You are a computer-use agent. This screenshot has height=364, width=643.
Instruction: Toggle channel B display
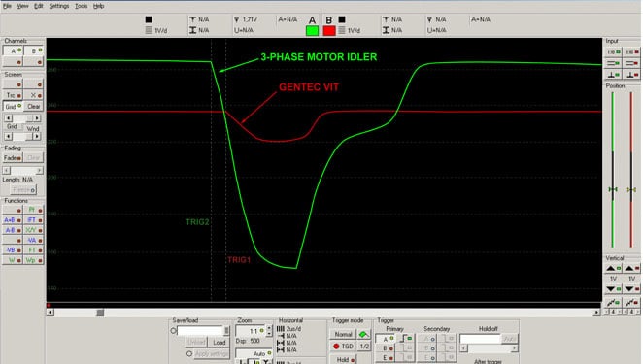(x=34, y=50)
